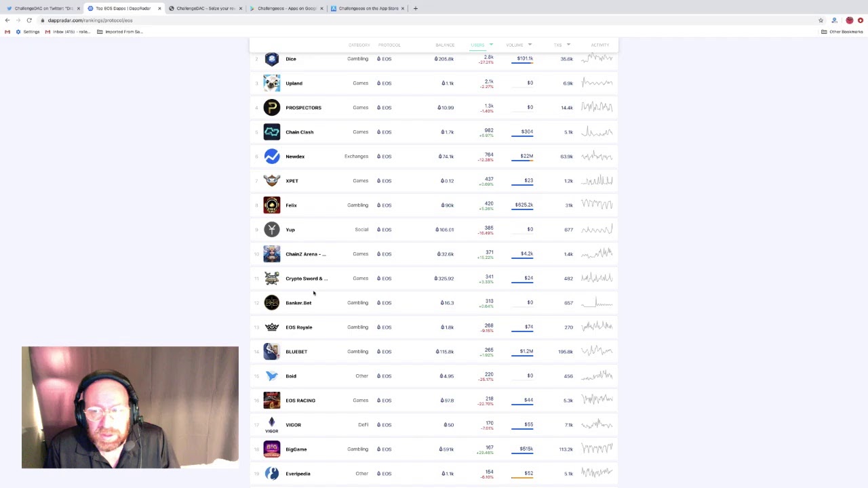Click the Activity column header
868x488 pixels.
pos(600,45)
